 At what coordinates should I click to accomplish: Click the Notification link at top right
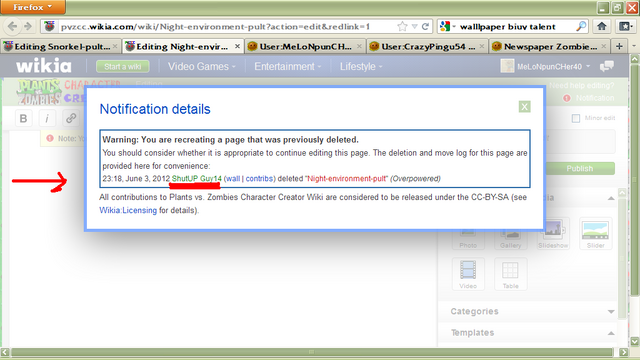595,98
